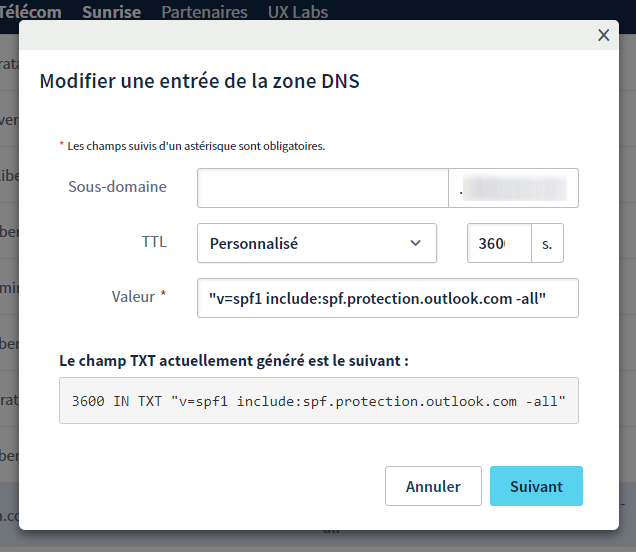
Task: Switch to the Sunrise navigation item
Action: coord(111,12)
